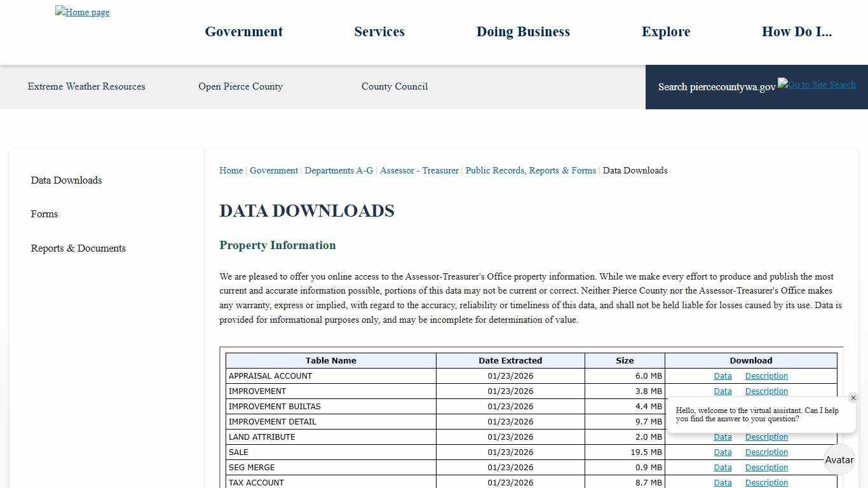Click the Search piercecountywa.gov field

click(717, 86)
